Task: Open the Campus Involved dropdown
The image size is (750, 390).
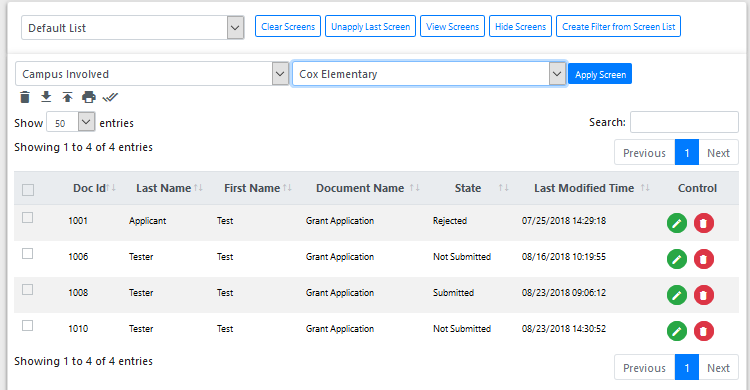Action: click(152, 74)
